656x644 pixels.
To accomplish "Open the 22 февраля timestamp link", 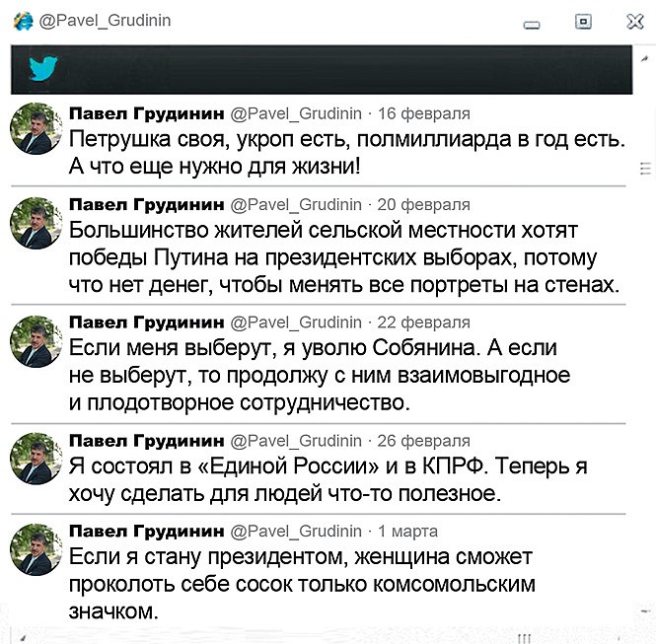I will point(424,322).
